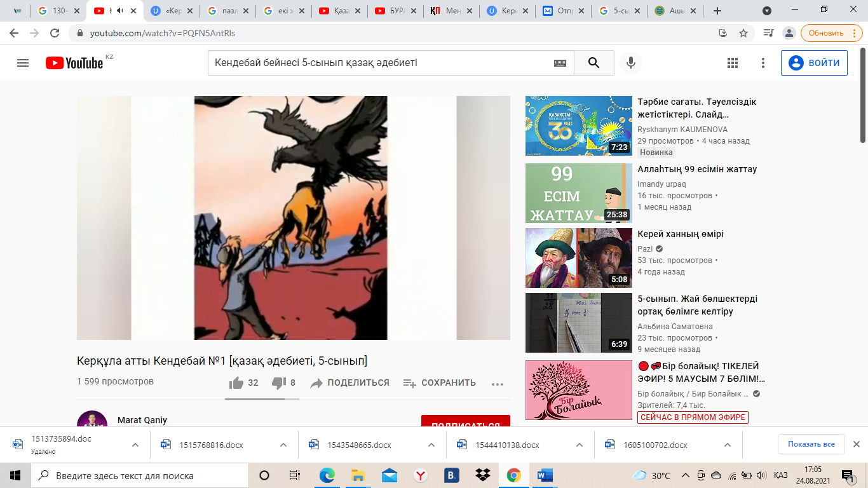Expand options for 1605100702.docx download
This screenshot has width=868, height=488.
pyautogui.click(x=728, y=445)
